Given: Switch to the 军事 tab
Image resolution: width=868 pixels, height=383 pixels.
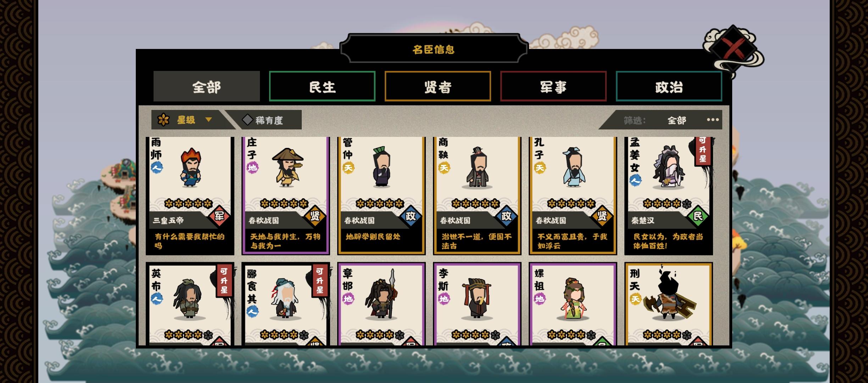Looking at the screenshot, I should (x=553, y=87).
